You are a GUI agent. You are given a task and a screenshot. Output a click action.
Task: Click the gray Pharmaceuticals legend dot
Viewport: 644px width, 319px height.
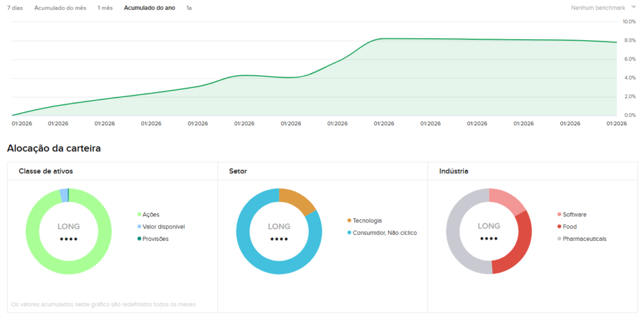pyautogui.click(x=559, y=238)
